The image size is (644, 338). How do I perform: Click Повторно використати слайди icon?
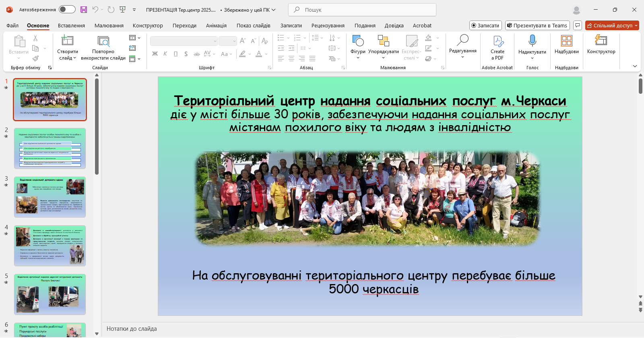(x=103, y=41)
